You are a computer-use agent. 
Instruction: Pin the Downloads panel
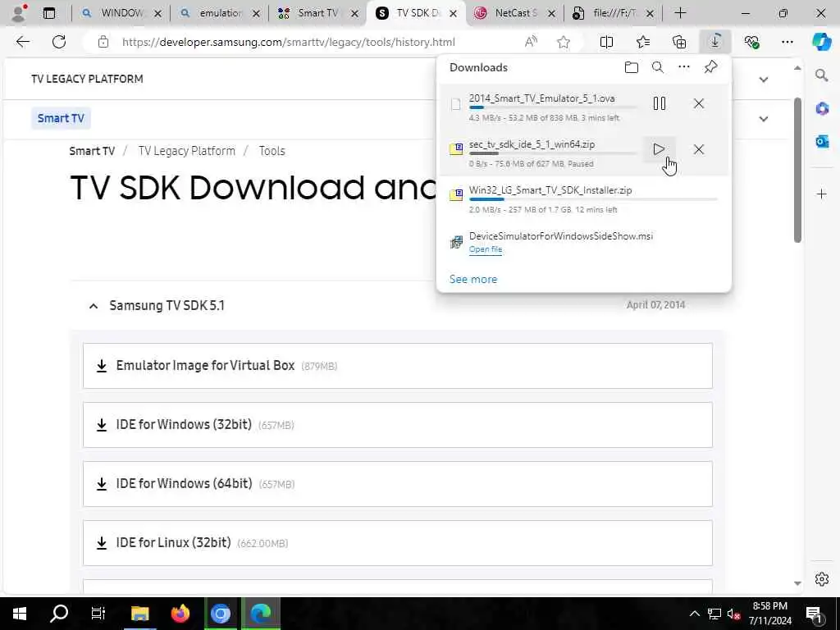click(x=710, y=67)
